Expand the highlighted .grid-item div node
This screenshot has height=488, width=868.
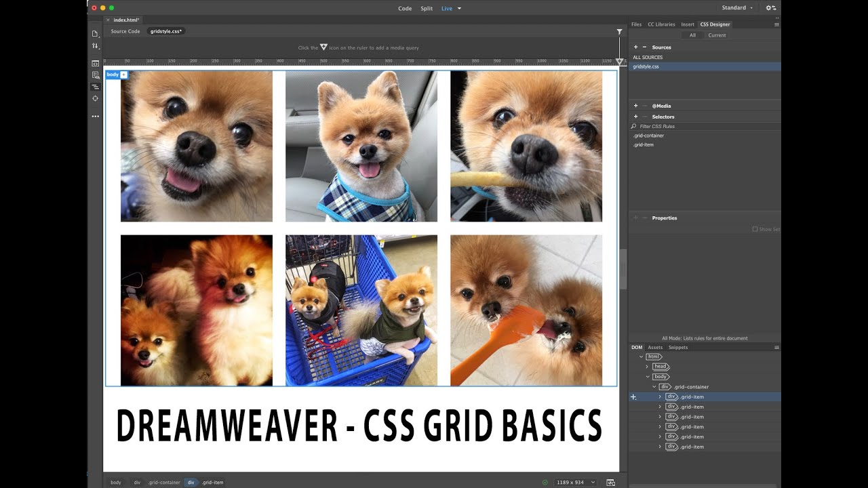click(660, 397)
